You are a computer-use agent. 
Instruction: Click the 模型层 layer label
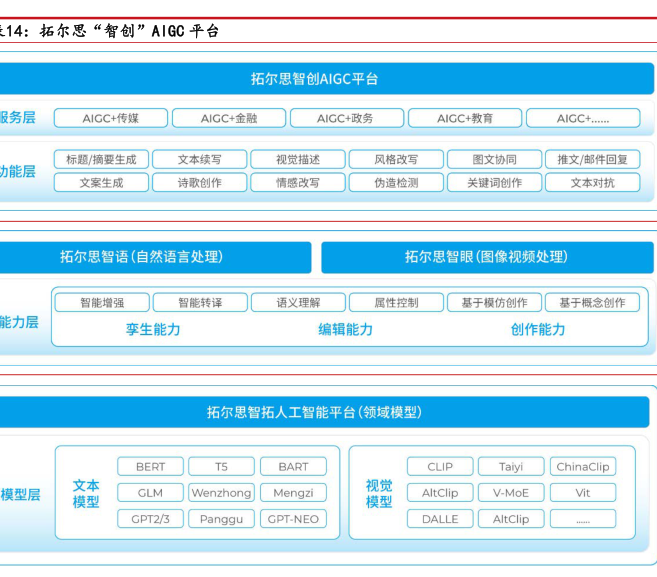20,495
